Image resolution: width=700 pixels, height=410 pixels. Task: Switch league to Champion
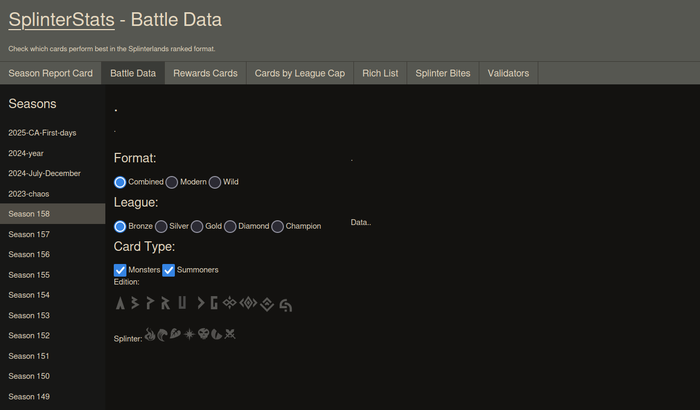[x=277, y=226]
